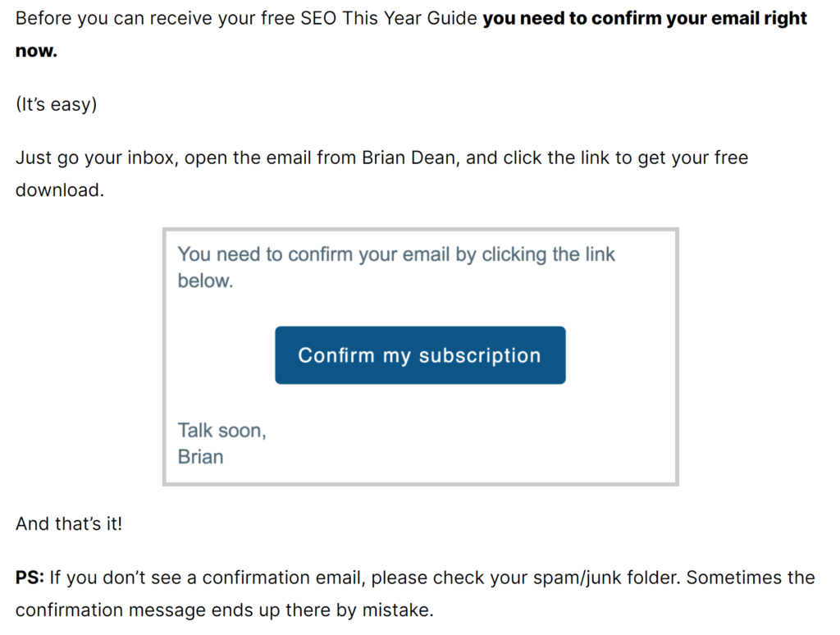The width and height of the screenshot is (840, 635).
Task: Click the 'confirmation message ends up there by mistake' line
Action: (225, 610)
